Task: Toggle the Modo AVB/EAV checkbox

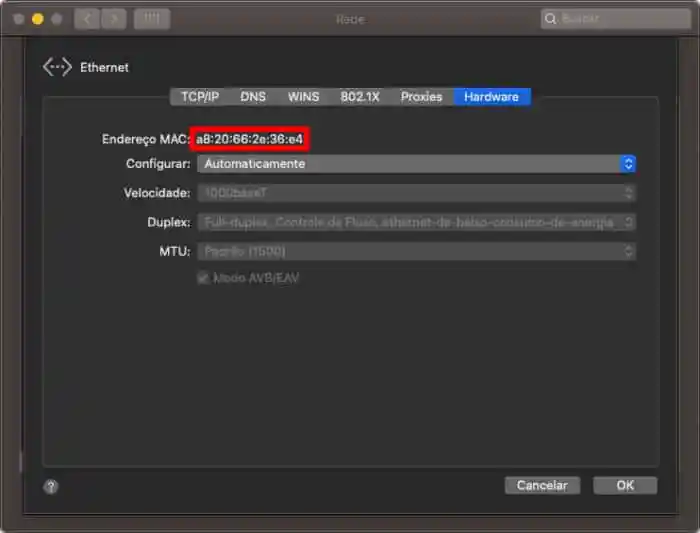Action: pyautogui.click(x=203, y=278)
